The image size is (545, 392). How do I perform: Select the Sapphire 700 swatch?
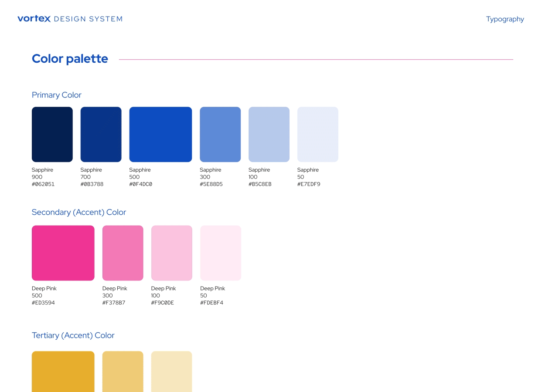tap(101, 135)
